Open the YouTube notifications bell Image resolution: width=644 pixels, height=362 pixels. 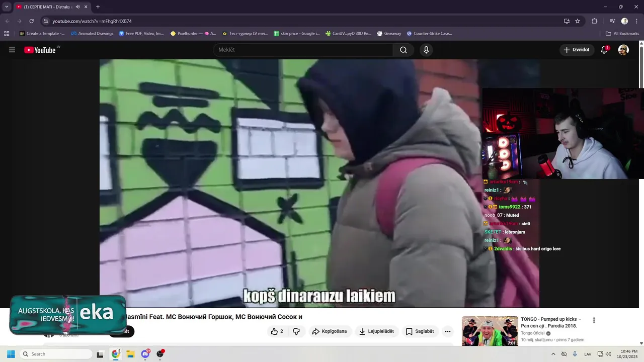(x=604, y=50)
